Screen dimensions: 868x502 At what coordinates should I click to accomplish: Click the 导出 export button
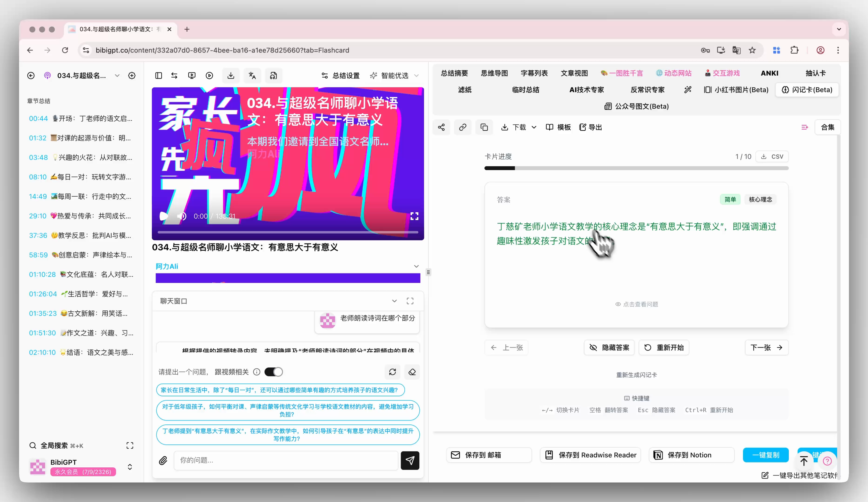tap(590, 127)
